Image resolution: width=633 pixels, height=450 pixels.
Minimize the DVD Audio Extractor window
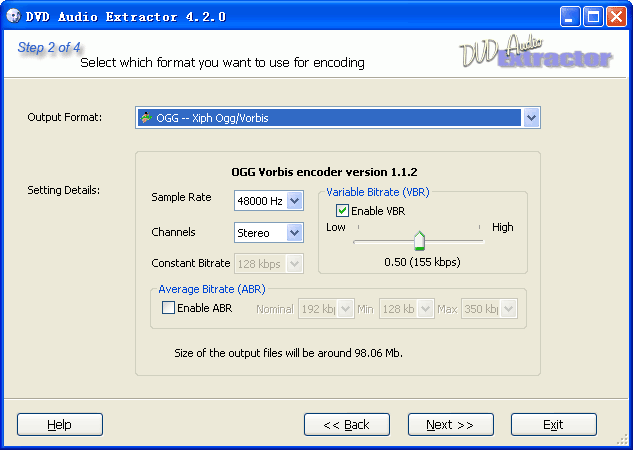(570, 17)
